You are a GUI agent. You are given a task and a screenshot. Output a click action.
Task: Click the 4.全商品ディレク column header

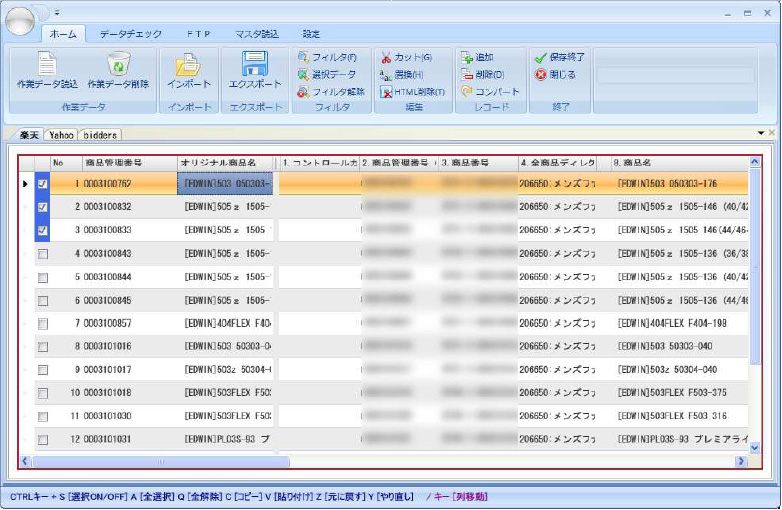pyautogui.click(x=558, y=163)
